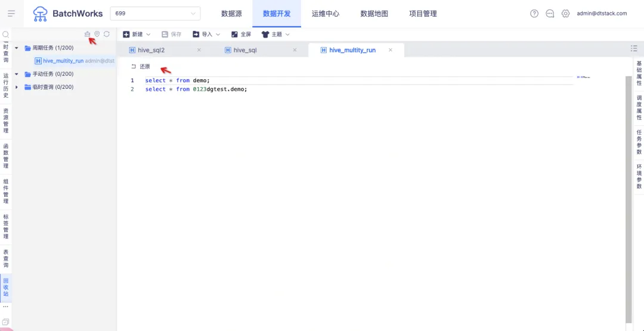Open the messages chat bubble icon

click(550, 14)
